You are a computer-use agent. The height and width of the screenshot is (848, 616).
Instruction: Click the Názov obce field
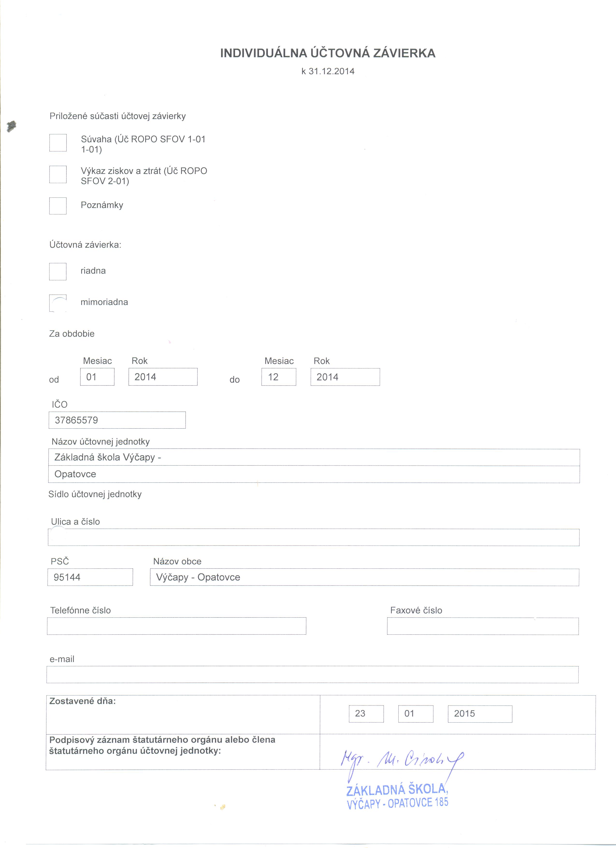pos(365,577)
